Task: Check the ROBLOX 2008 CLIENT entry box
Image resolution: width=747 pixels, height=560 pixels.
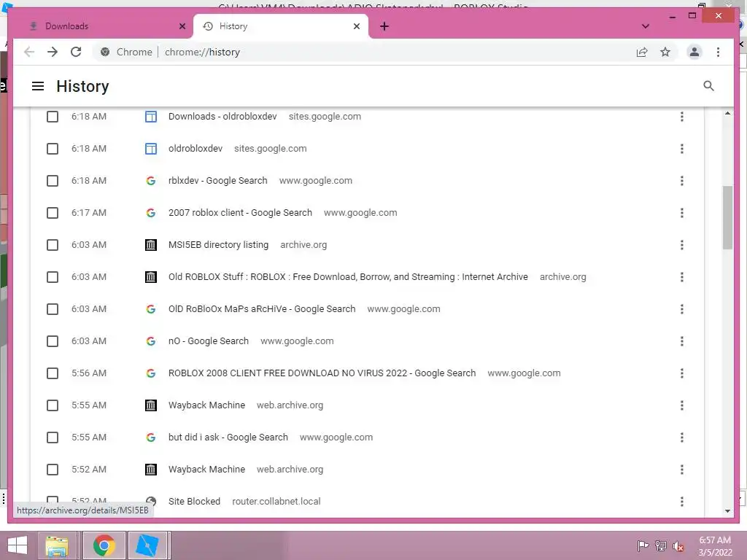Action: tap(53, 373)
